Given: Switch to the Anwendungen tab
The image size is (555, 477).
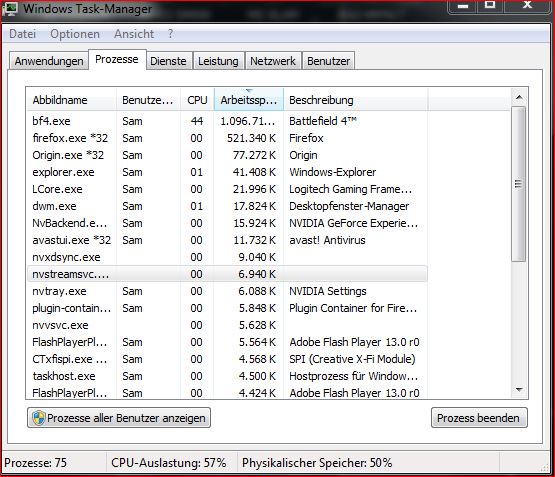Looking at the screenshot, I should point(49,61).
